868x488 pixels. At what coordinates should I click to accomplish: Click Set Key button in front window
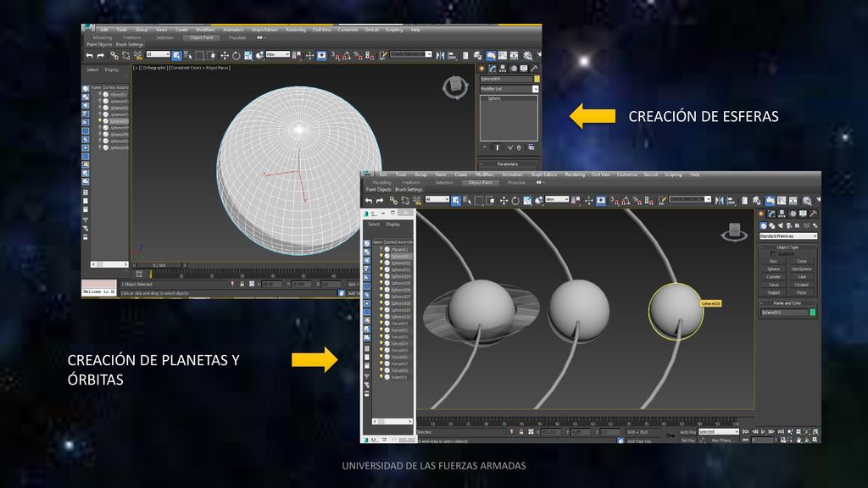[687, 441]
